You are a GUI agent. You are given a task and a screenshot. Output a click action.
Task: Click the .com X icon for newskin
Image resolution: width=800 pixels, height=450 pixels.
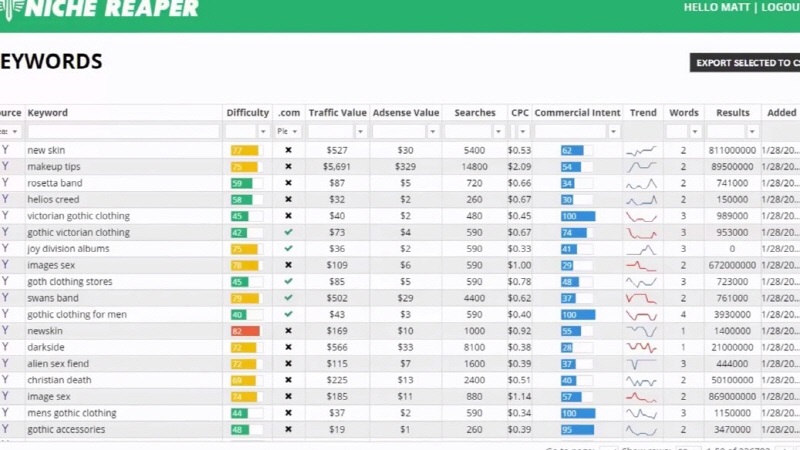[x=288, y=331]
